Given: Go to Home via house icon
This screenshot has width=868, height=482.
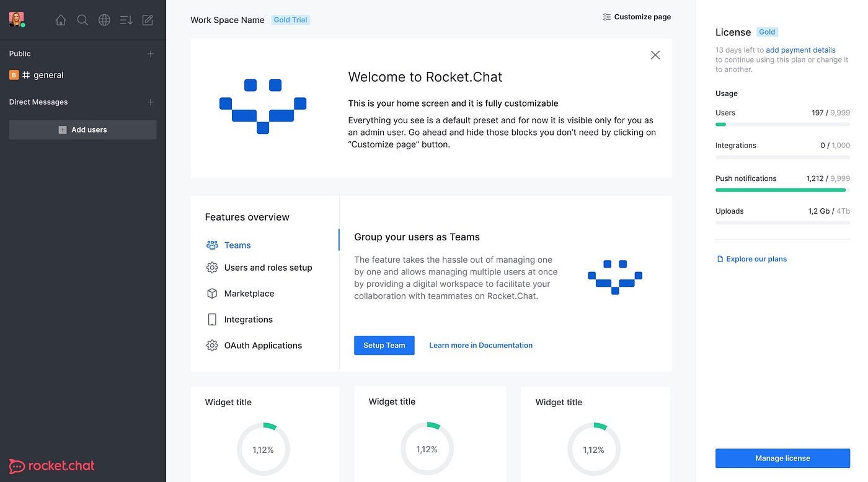Looking at the screenshot, I should click(61, 20).
